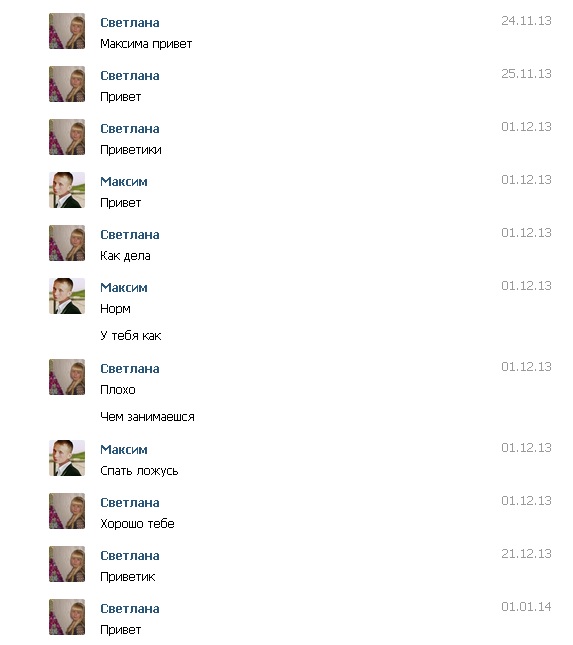The width and height of the screenshot is (573, 645).
Task: Select the "Чем занимаешся" message
Action: point(147,417)
